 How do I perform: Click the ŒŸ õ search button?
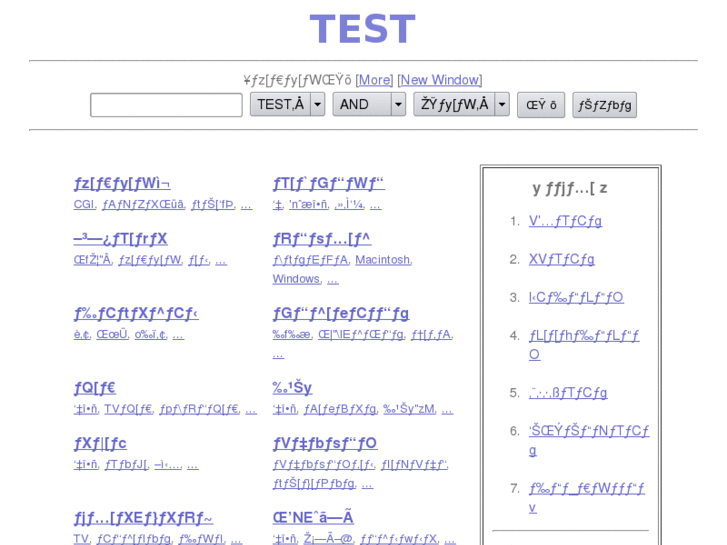[x=541, y=105]
